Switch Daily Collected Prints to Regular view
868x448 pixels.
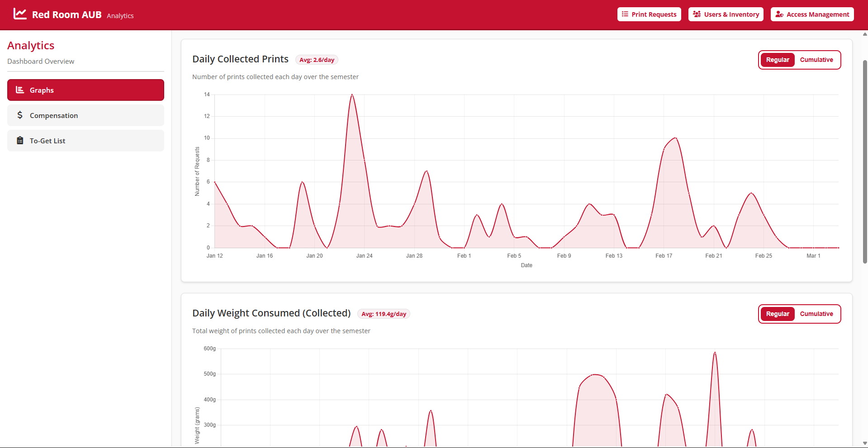point(778,60)
